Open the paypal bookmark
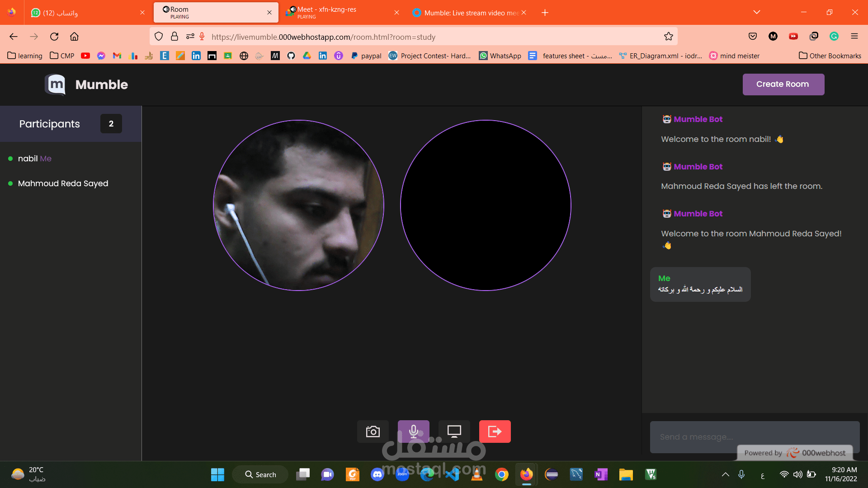Image resolution: width=868 pixels, height=488 pixels. pyautogui.click(x=366, y=56)
